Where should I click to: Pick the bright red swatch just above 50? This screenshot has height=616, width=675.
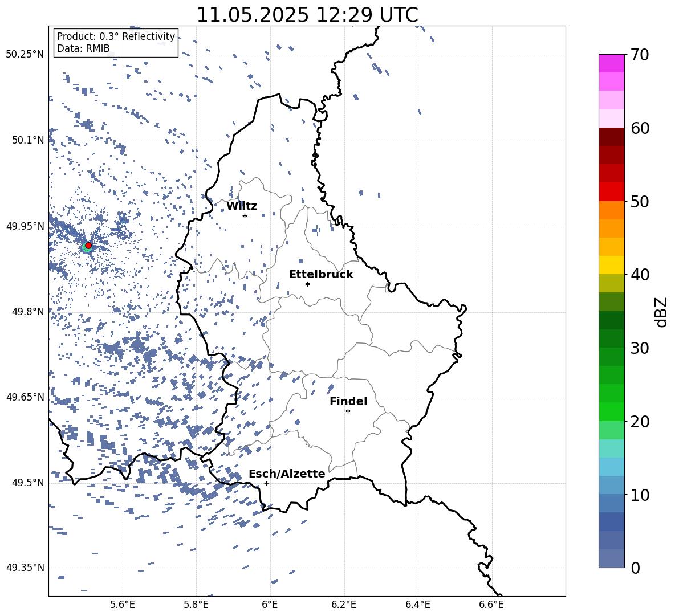tap(612, 192)
